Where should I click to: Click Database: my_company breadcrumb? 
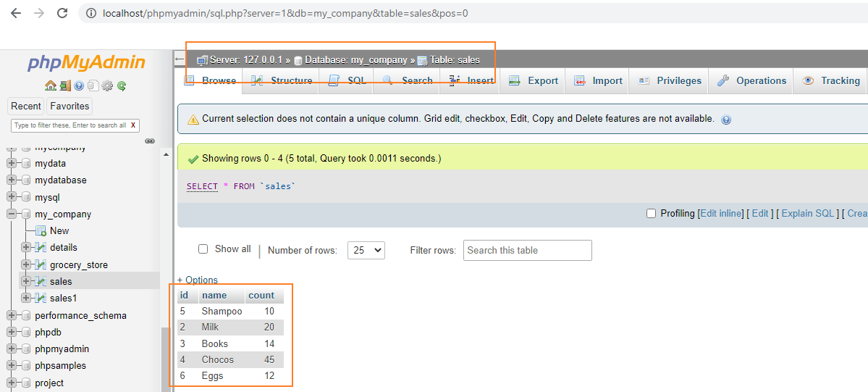pyautogui.click(x=356, y=60)
